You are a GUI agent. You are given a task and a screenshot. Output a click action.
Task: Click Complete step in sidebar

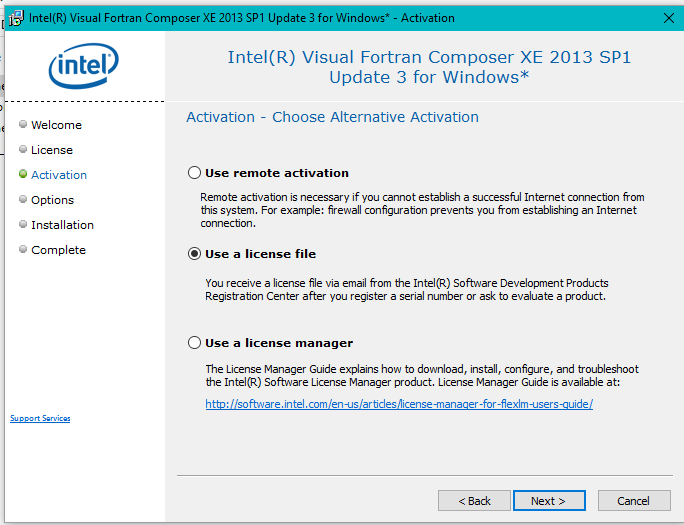pyautogui.click(x=58, y=250)
